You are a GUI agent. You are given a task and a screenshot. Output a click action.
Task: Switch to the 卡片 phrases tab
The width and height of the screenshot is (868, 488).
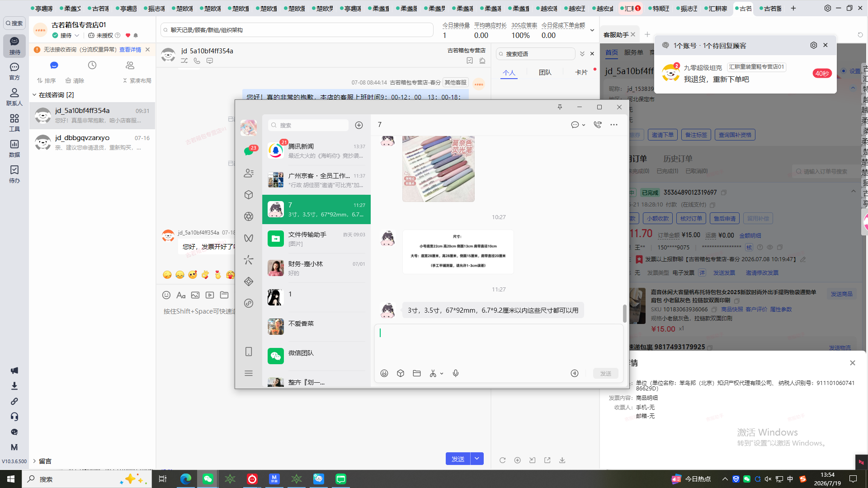[581, 72]
